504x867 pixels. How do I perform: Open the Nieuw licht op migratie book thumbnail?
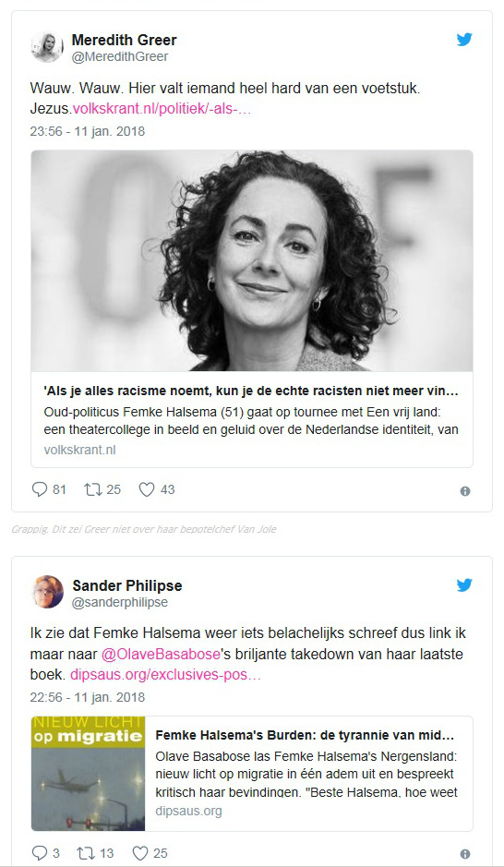(x=88, y=774)
